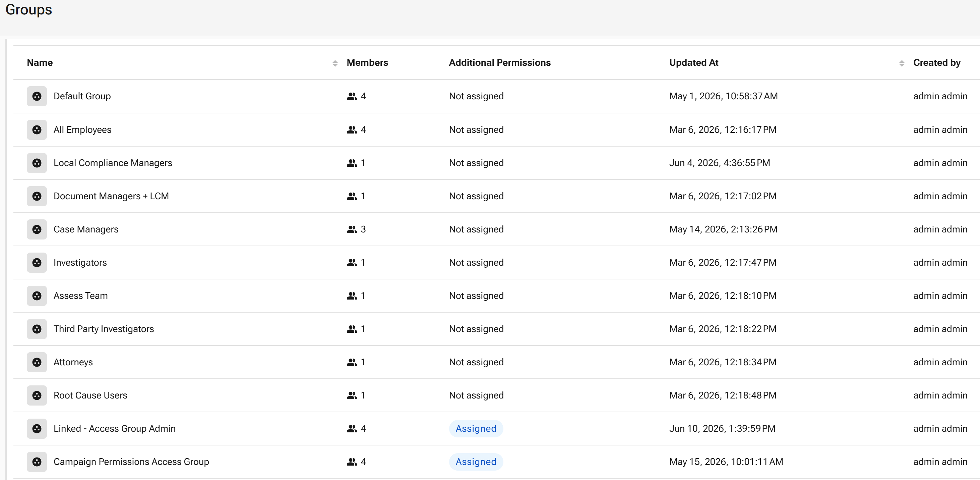Viewport: 980px width, 480px height.
Task: Click the Created by column header
Action: tap(937, 63)
